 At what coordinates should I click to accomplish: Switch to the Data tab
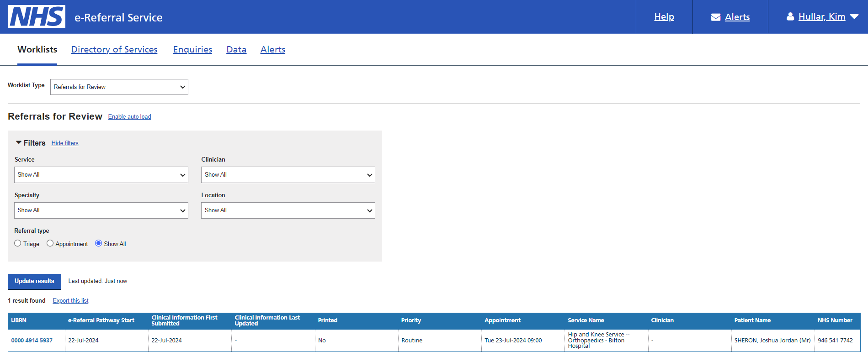[x=236, y=49]
